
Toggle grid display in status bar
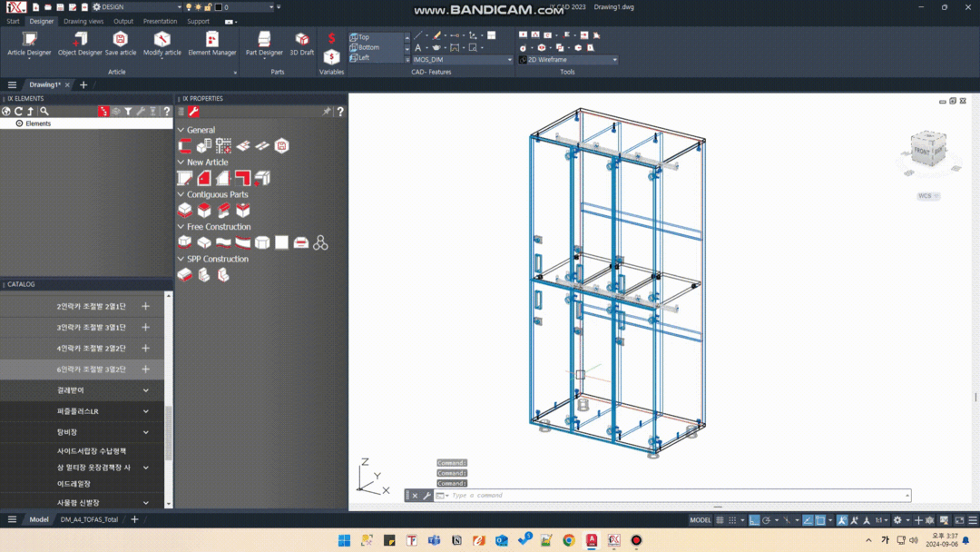tap(720, 520)
